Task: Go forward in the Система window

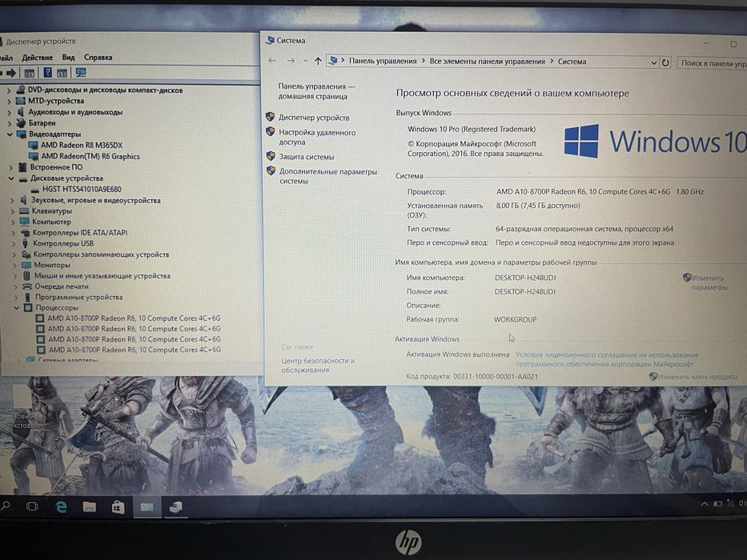Action: point(291,61)
